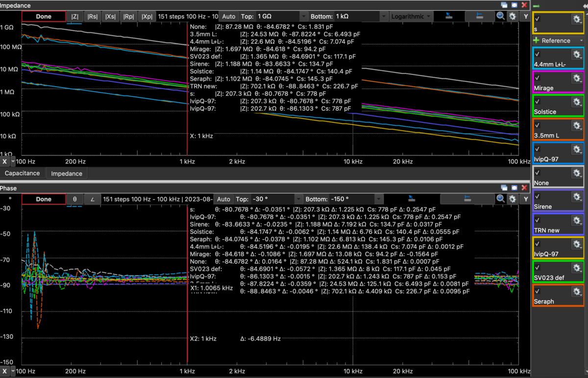Open X axis dropdown arrow in Phase plot
This screenshot has height=378, width=588.
[13, 371]
